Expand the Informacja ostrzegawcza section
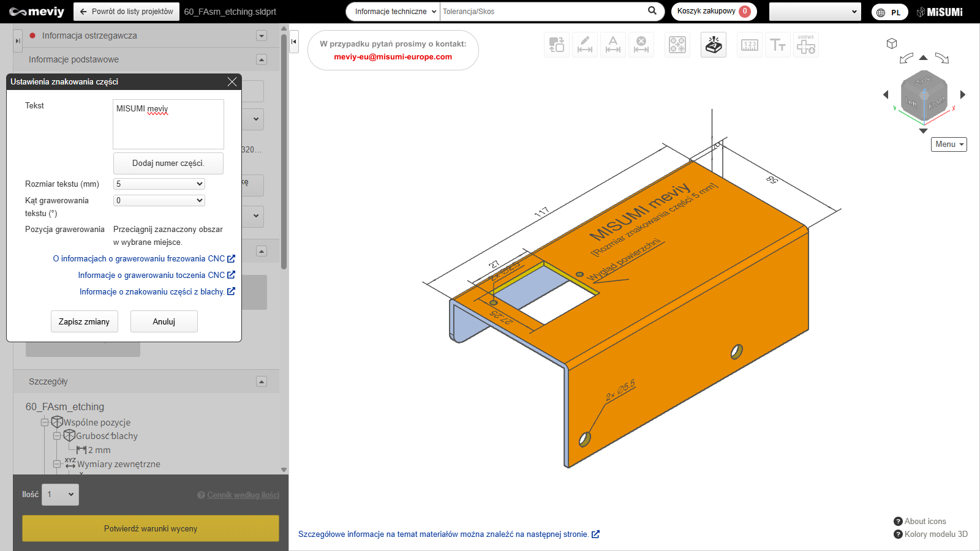980x551 pixels. pyautogui.click(x=262, y=36)
